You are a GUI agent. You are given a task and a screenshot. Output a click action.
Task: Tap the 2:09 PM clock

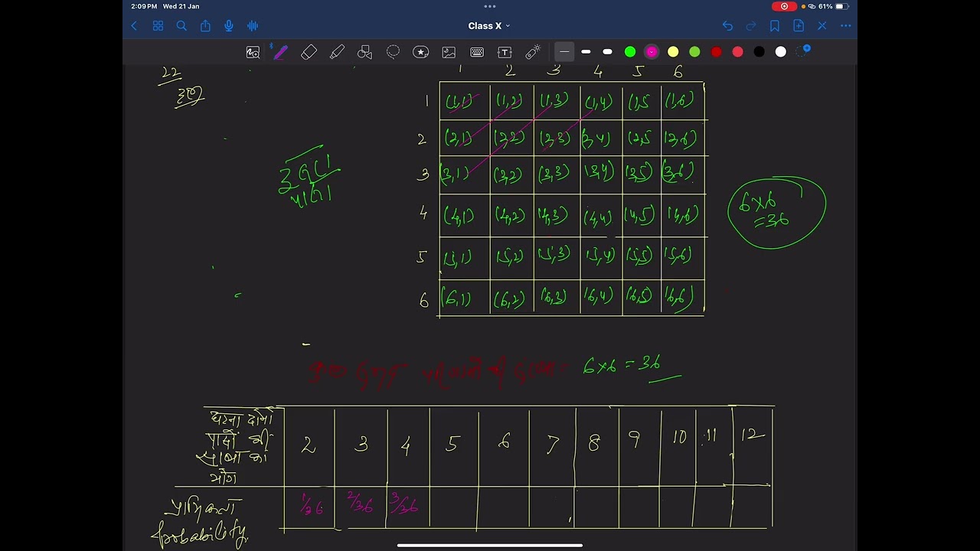(x=144, y=6)
